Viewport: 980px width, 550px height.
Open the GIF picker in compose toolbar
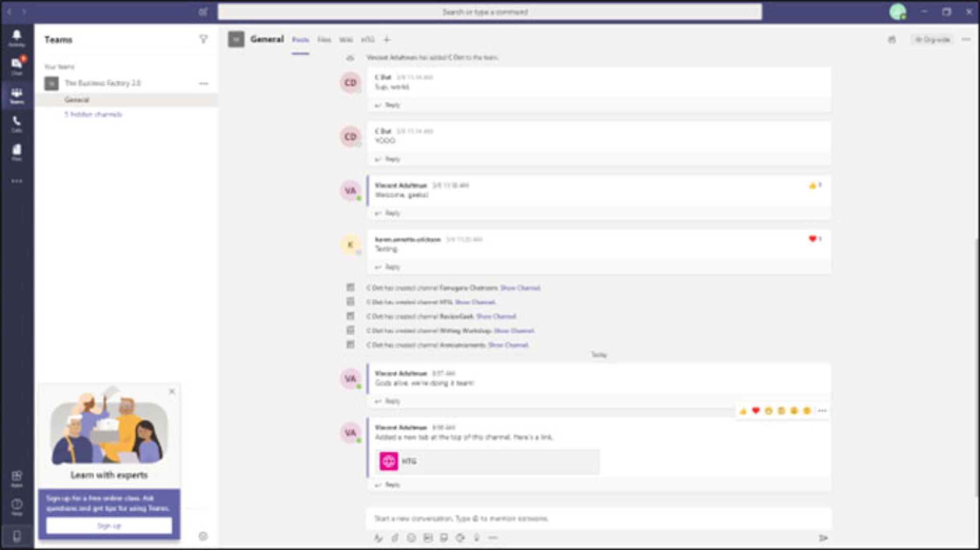coord(428,538)
